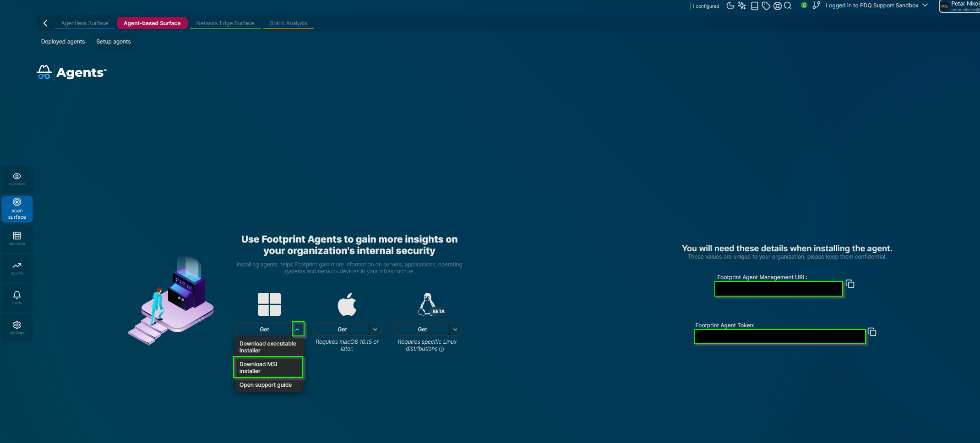Expand the Linux Get dropdown arrow

[x=455, y=329]
